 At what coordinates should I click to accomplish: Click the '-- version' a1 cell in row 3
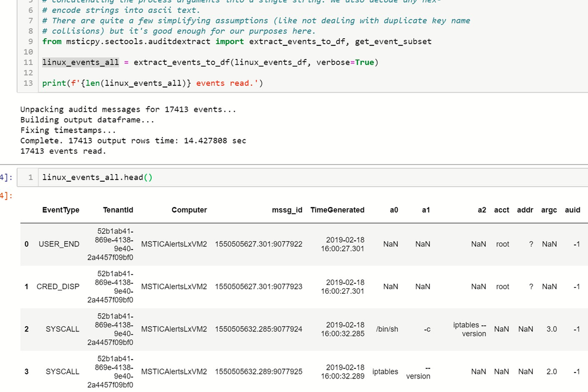click(x=418, y=372)
